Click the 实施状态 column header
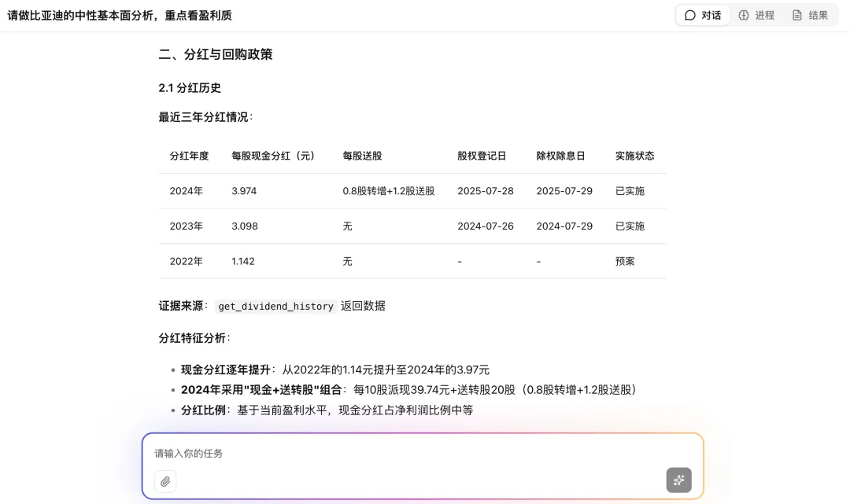This screenshot has width=850, height=504. pyautogui.click(x=635, y=156)
